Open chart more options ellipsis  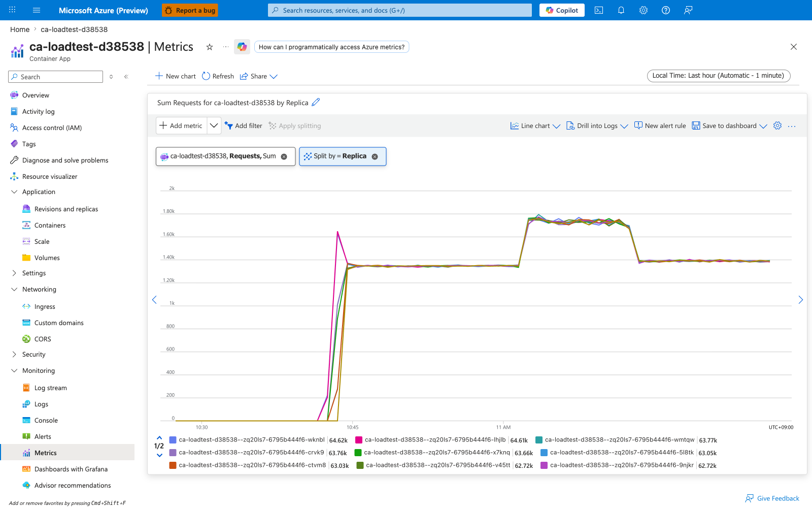point(792,126)
